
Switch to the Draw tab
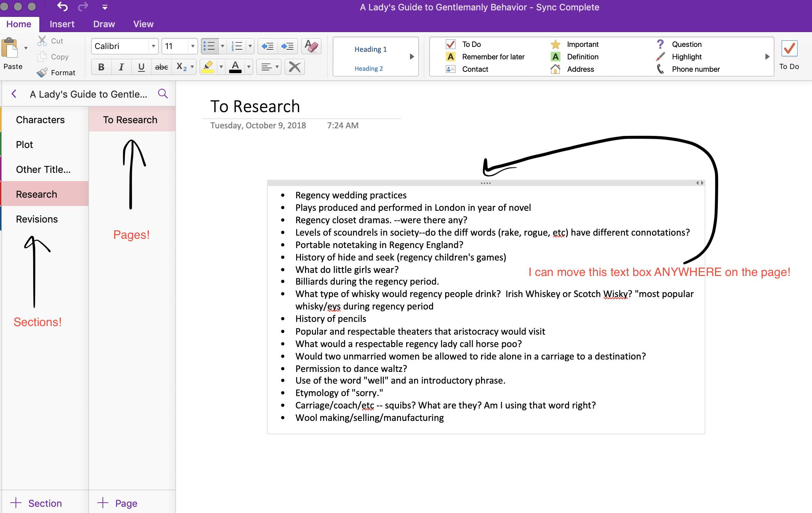tap(104, 23)
